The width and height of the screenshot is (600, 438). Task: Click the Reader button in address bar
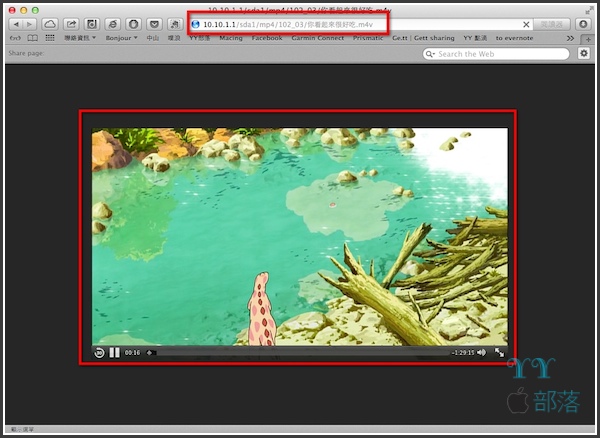(551, 24)
